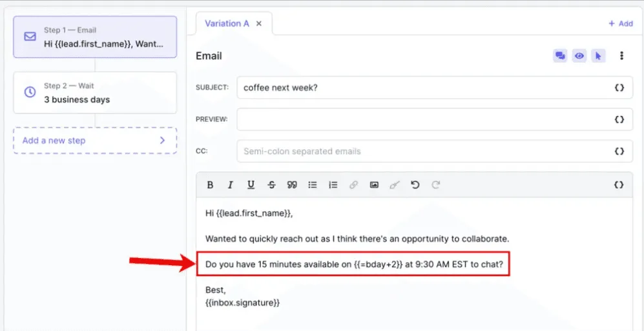644x331 pixels.
Task: Toggle bold formatting in the editor toolbar
Action: (x=210, y=185)
